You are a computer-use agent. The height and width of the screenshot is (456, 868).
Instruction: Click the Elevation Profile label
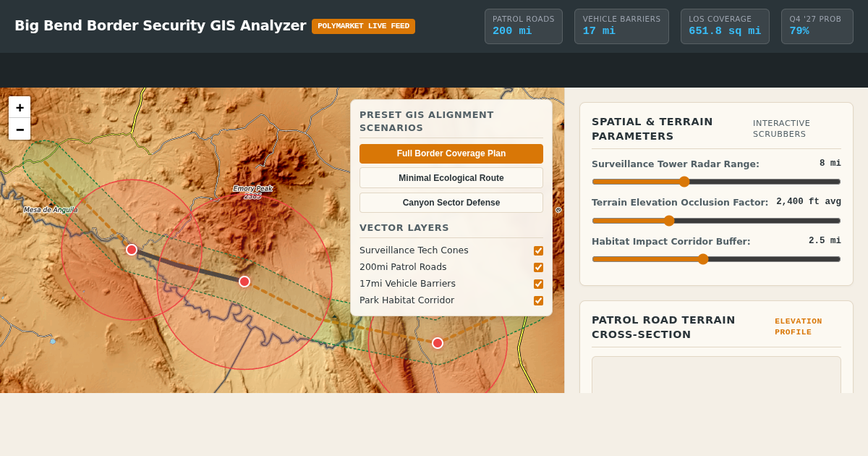(799, 326)
